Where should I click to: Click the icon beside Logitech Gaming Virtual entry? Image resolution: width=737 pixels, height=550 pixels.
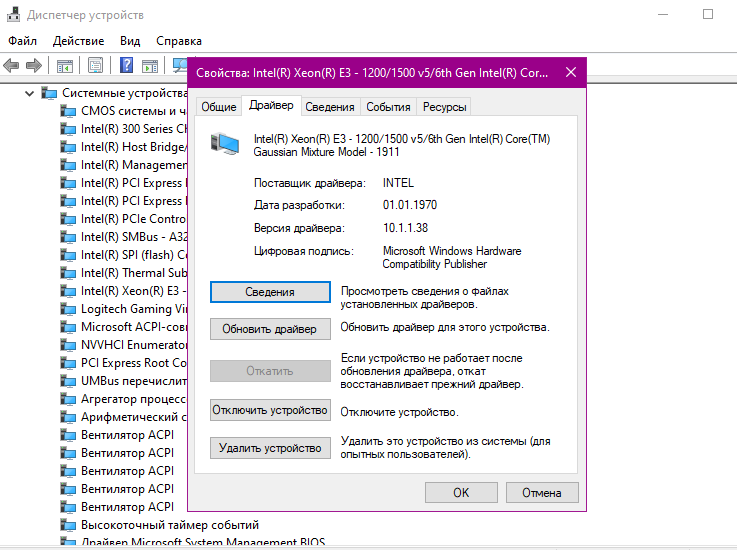pos(68,309)
